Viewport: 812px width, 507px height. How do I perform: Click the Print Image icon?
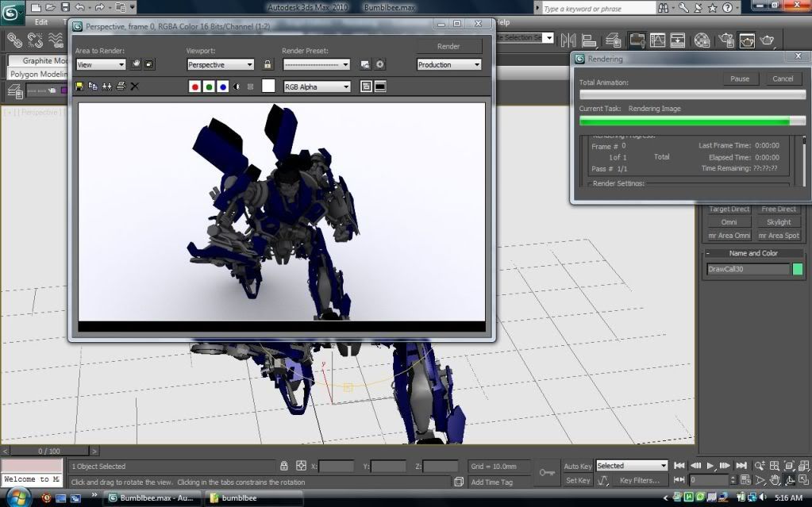click(121, 86)
